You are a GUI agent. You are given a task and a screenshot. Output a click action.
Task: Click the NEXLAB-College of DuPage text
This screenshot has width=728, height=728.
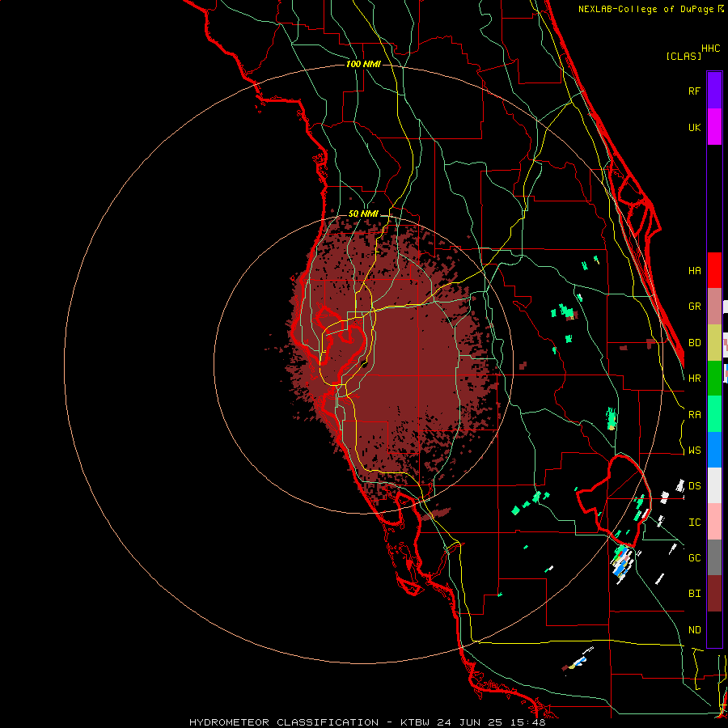click(x=648, y=9)
